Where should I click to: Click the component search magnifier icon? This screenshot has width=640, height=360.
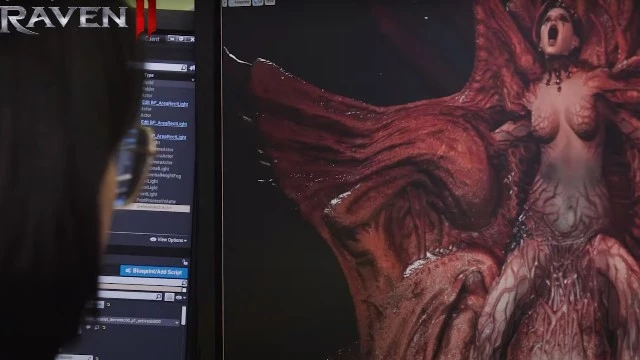tap(184, 282)
